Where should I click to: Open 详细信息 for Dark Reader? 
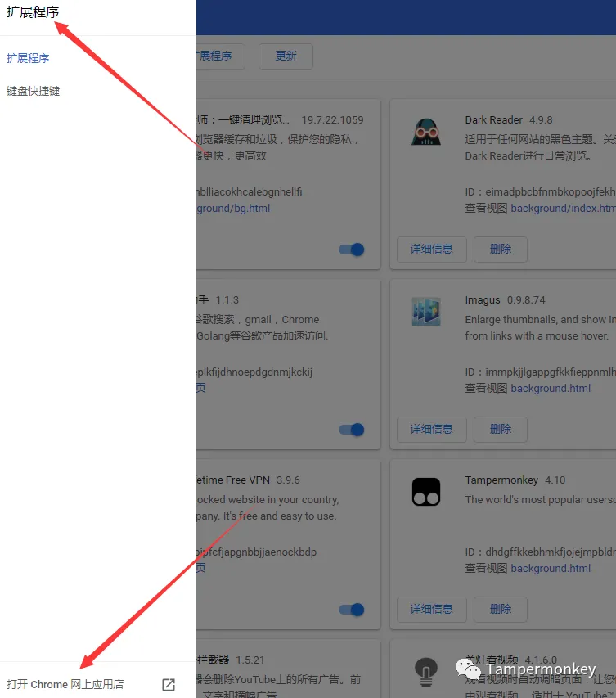coord(431,250)
